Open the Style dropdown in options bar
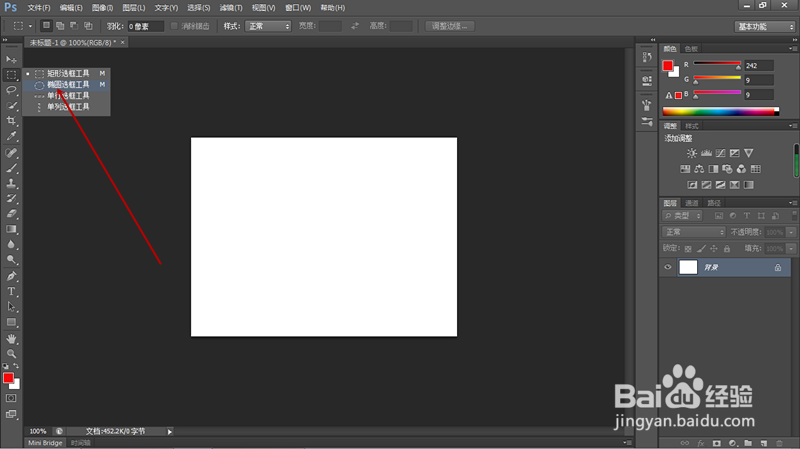The height and width of the screenshot is (449, 800). [x=268, y=26]
